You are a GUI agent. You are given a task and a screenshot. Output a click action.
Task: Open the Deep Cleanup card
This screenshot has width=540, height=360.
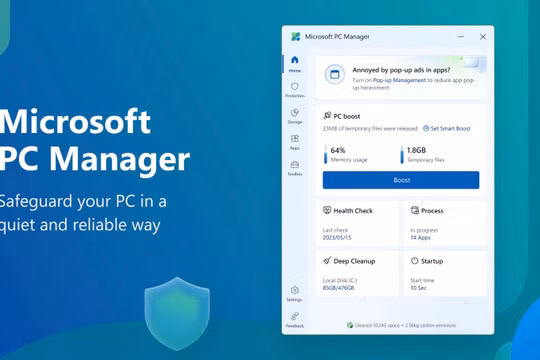point(357,274)
